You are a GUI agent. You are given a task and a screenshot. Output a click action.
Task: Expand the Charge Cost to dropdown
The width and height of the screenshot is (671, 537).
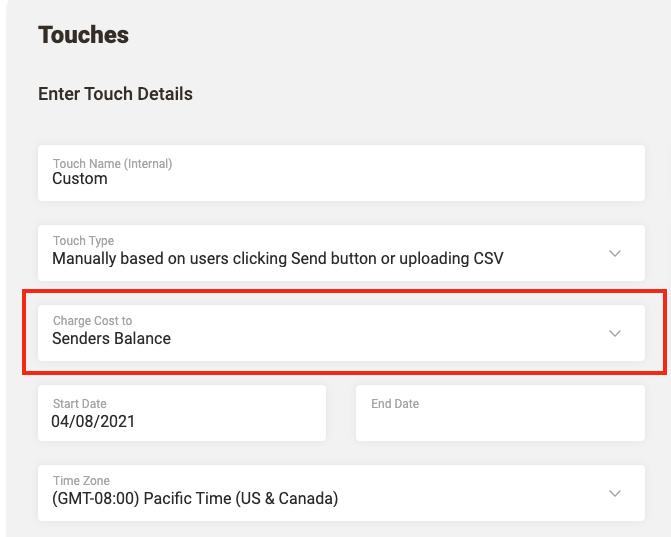point(340,333)
